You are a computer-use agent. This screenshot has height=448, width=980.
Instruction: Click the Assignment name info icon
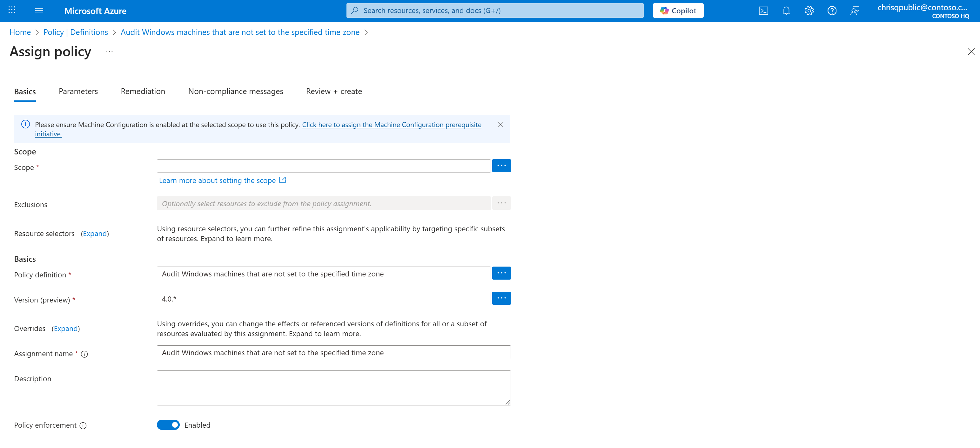pyautogui.click(x=84, y=354)
